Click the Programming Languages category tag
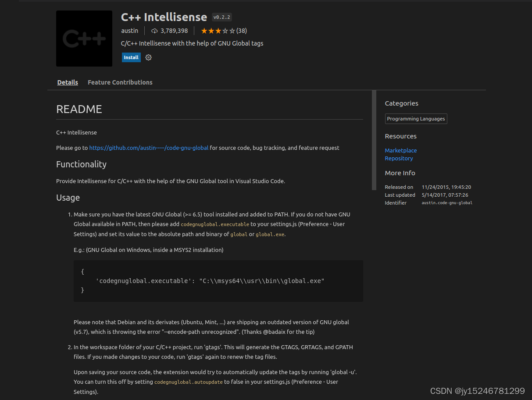Screen dimensions: 532x400 point(416,119)
